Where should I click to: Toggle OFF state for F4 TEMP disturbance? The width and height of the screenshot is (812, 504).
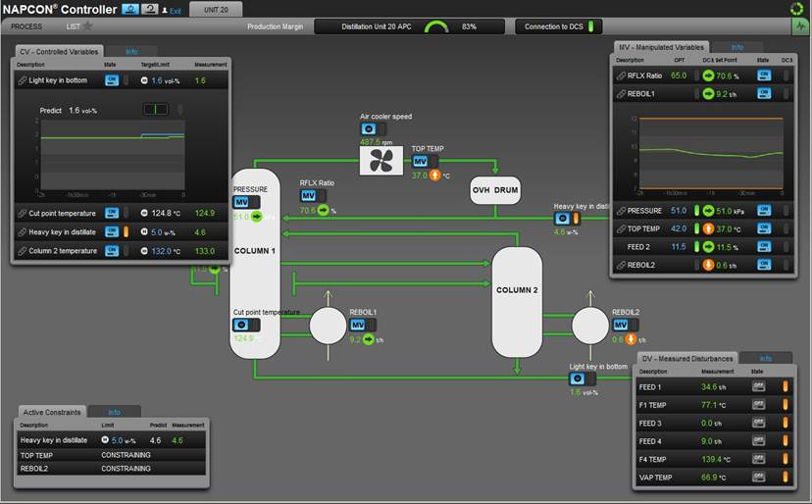click(758, 459)
